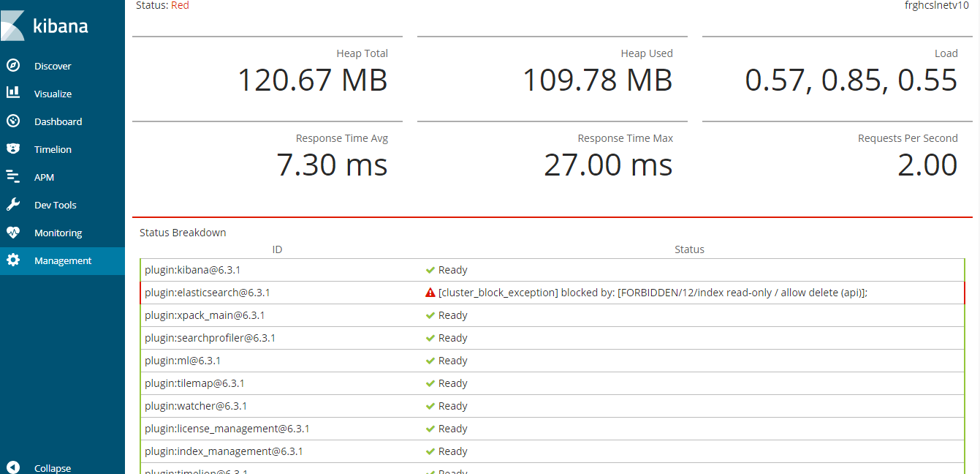The width and height of the screenshot is (980, 474).
Task: Click the Load value 0.57, 0.85, 0.55
Action: (x=851, y=80)
